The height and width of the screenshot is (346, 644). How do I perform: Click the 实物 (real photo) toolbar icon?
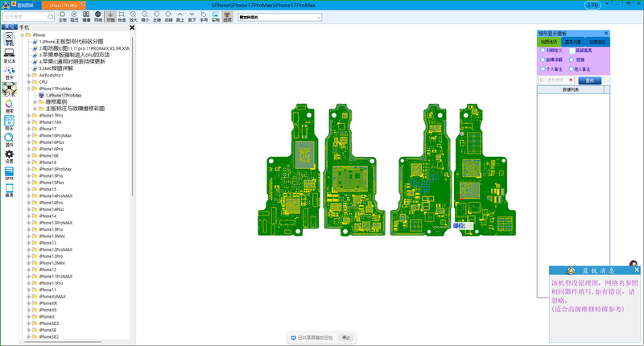(215, 16)
